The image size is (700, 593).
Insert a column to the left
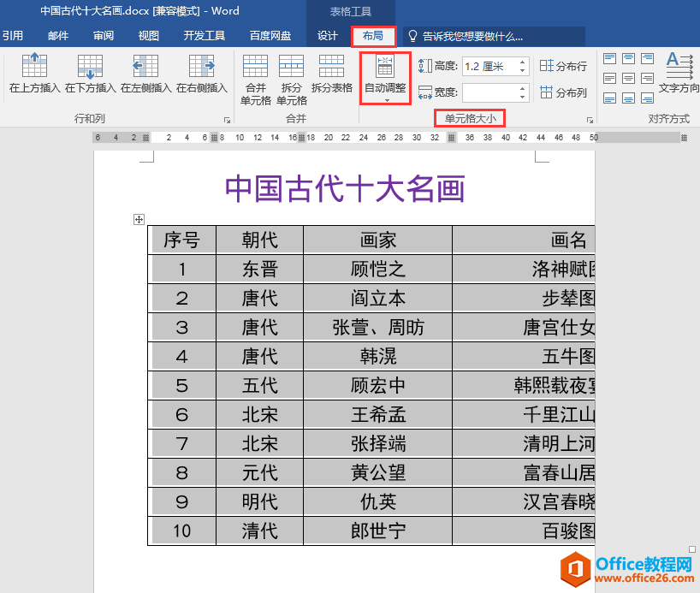[146, 74]
